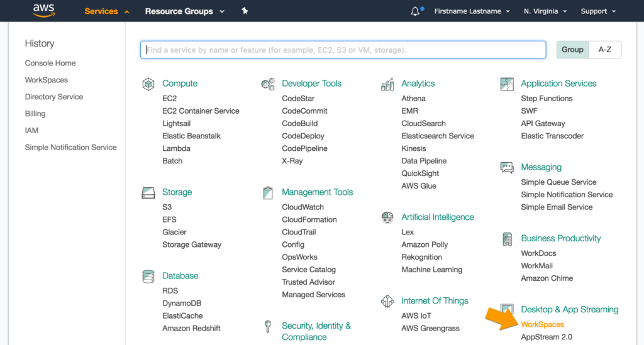Click the Management Tools clipboard icon
This screenshot has width=644, height=345.
[268, 193]
